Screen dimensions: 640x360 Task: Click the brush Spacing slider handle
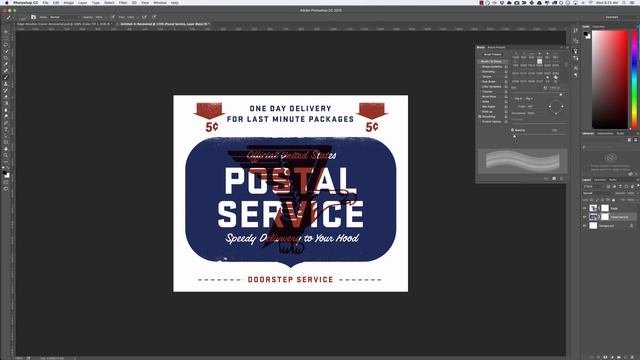(514, 136)
